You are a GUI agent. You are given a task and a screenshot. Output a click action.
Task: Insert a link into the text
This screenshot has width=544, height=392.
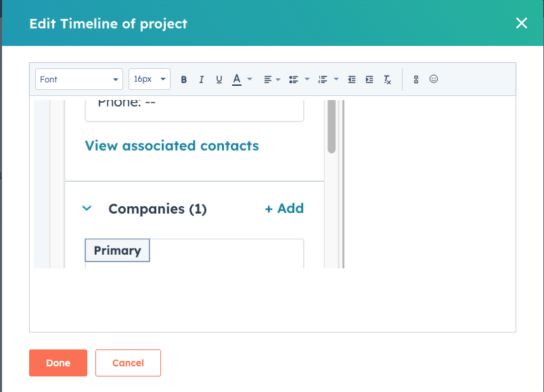pos(415,79)
